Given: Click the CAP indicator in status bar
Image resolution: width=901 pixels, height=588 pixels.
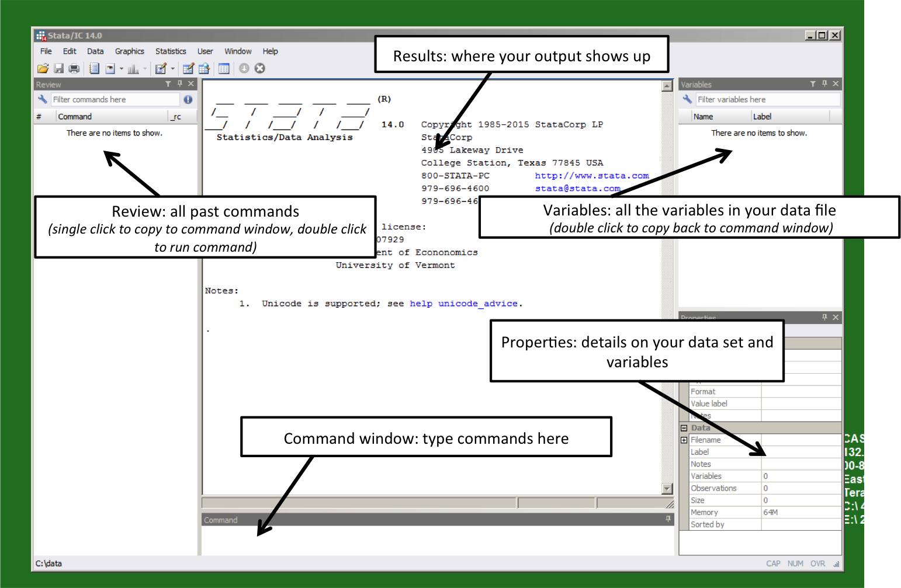Looking at the screenshot, I should (x=773, y=563).
